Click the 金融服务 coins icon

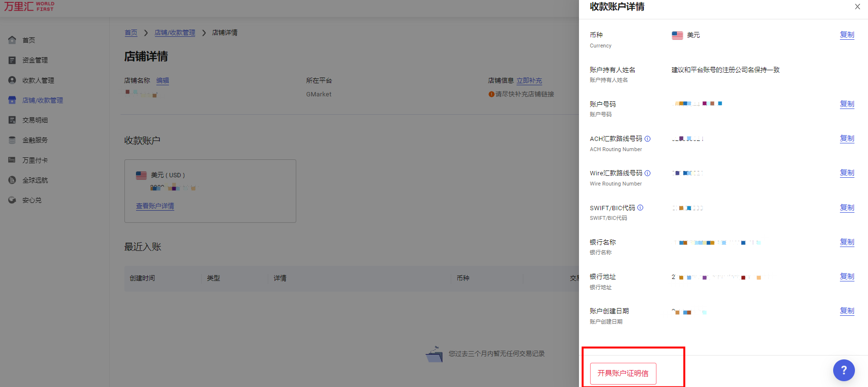(12, 140)
